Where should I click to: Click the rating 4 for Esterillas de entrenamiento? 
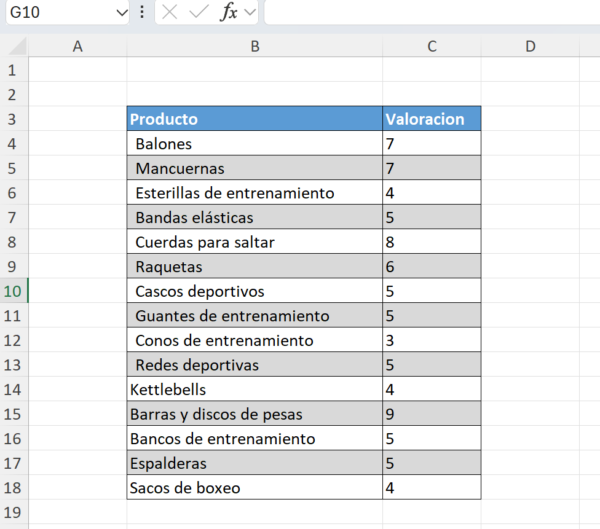tap(432, 193)
